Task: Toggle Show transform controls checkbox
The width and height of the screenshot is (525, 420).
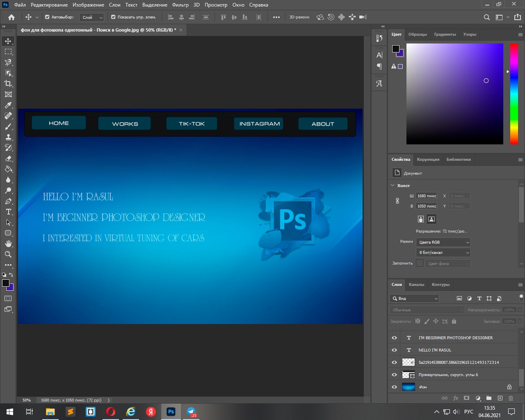Action: pos(113,17)
